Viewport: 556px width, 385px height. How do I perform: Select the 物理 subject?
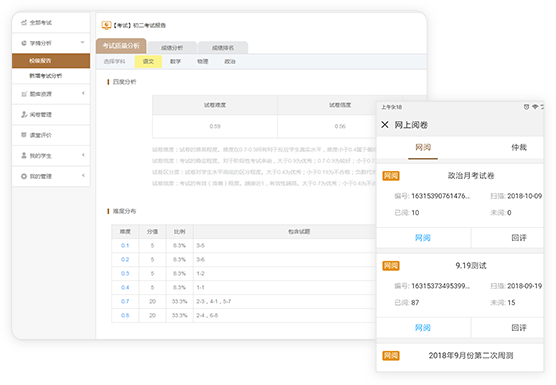(x=202, y=61)
